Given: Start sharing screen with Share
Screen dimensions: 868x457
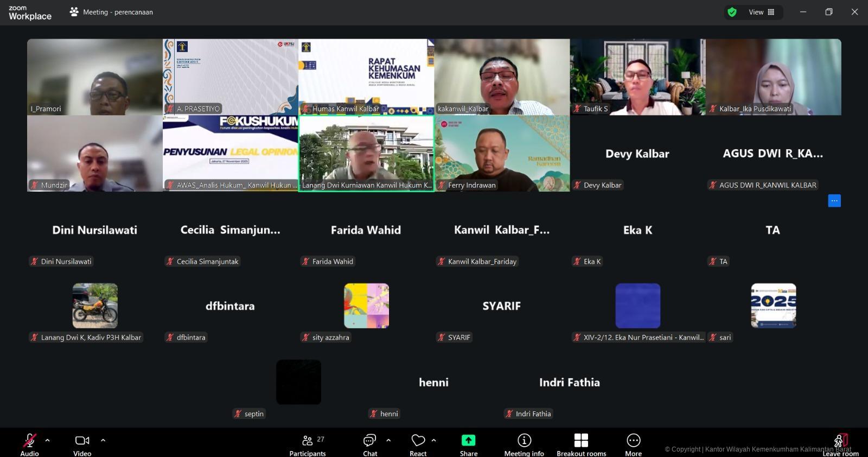Looking at the screenshot, I should 468,445.
